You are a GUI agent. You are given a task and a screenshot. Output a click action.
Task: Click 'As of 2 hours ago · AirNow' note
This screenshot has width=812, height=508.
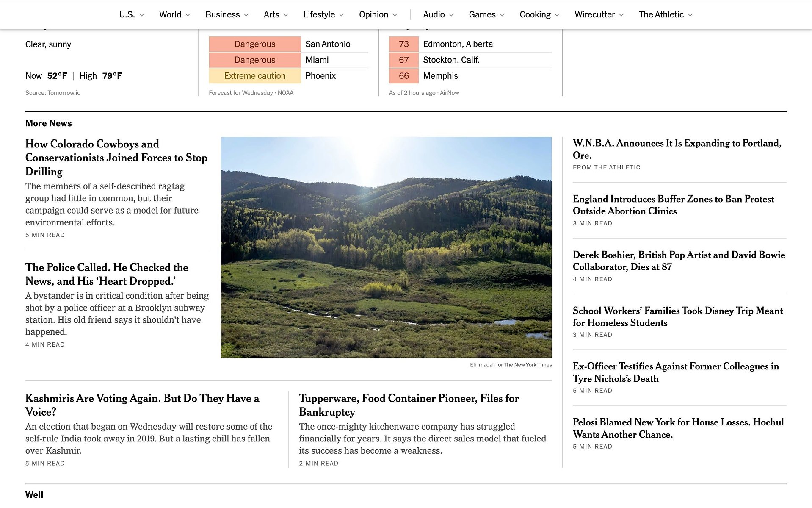click(x=424, y=93)
